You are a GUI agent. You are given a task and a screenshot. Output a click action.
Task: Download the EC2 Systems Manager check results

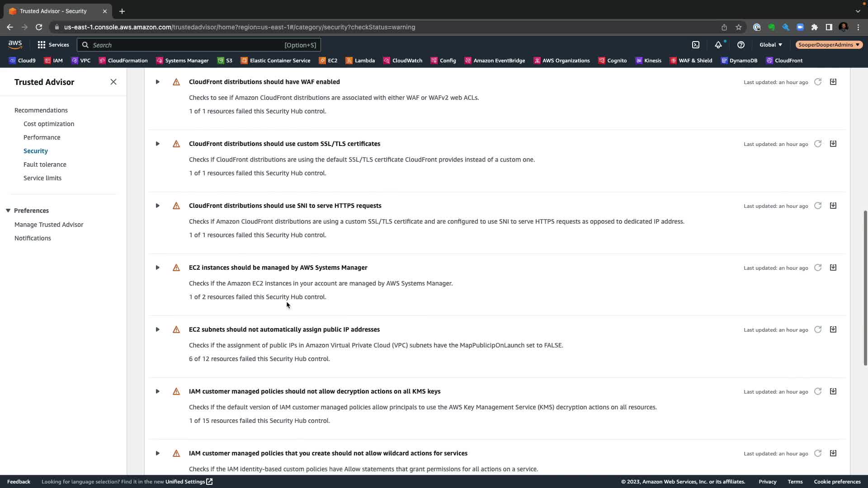(x=833, y=267)
